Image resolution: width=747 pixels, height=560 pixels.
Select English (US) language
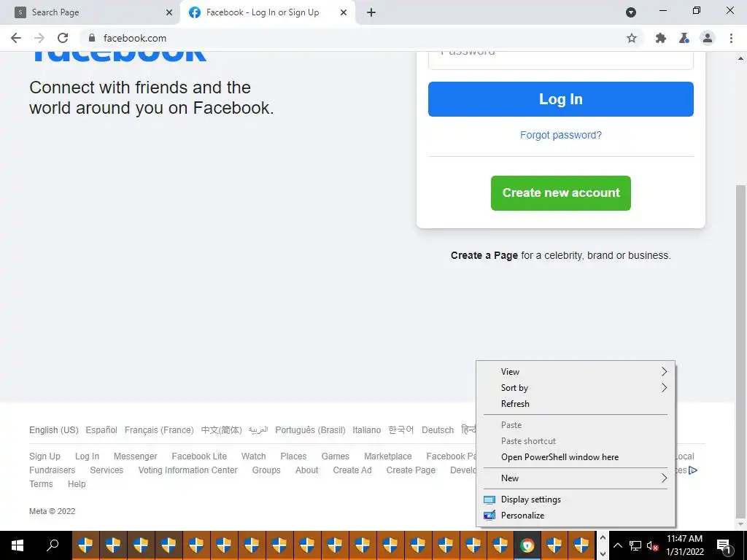click(54, 430)
